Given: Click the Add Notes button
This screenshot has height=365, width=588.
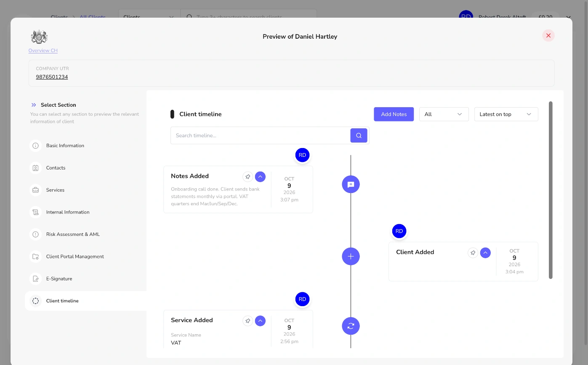Looking at the screenshot, I should 394,114.
